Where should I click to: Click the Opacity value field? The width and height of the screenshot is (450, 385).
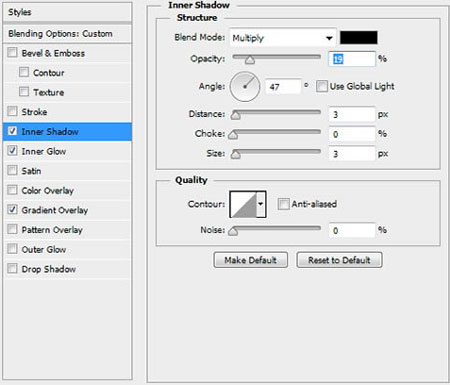352,59
